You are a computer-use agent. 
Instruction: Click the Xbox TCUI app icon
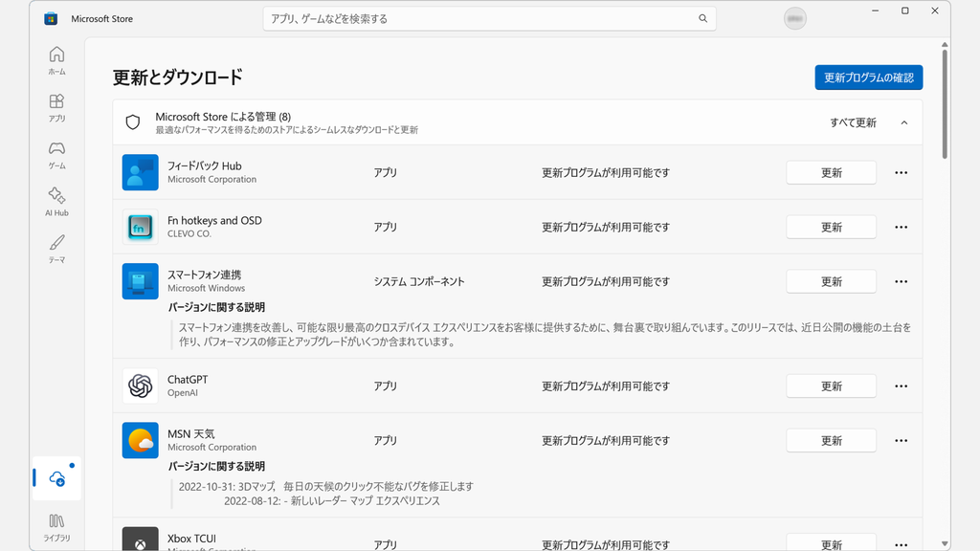(140, 540)
